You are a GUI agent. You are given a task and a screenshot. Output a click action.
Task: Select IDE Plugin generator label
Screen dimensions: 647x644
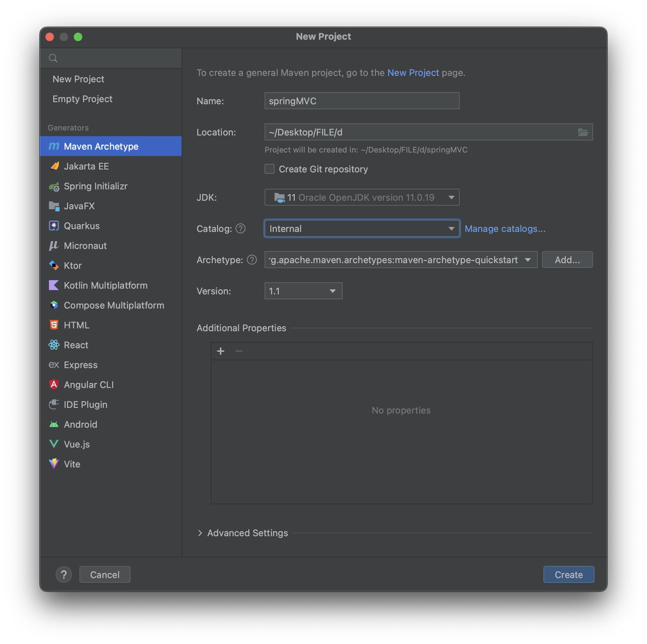click(x=85, y=405)
